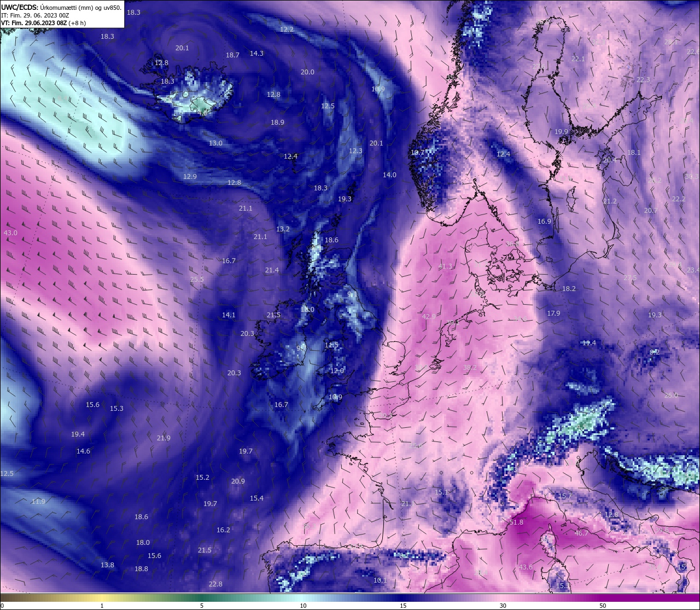Click the map value 13.2
Screen dimensions: 700x610
[283, 229]
